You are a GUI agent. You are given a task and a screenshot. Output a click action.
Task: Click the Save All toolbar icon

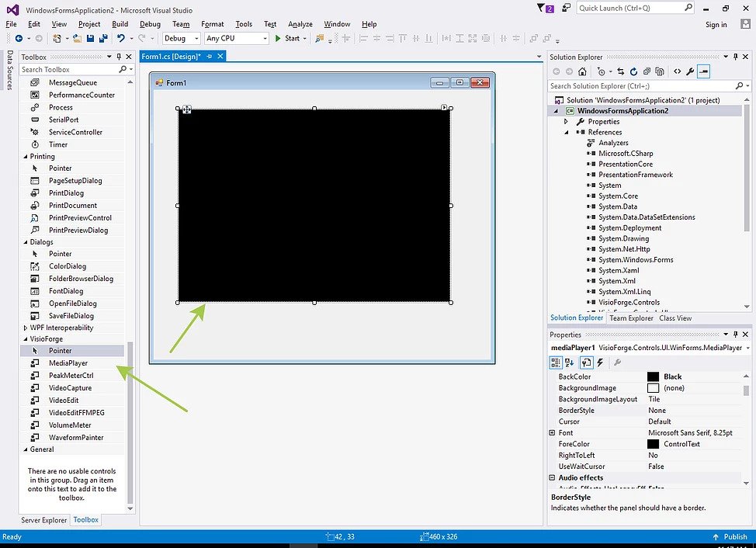coord(103,38)
